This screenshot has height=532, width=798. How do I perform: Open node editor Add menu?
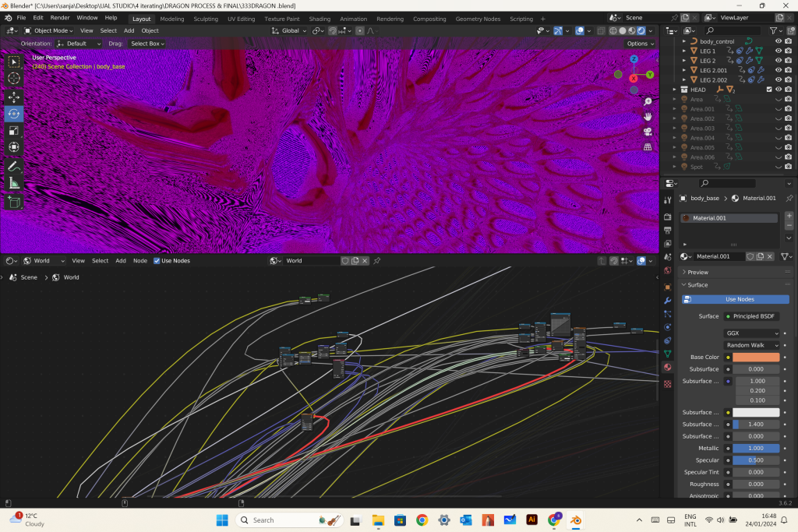click(121, 261)
